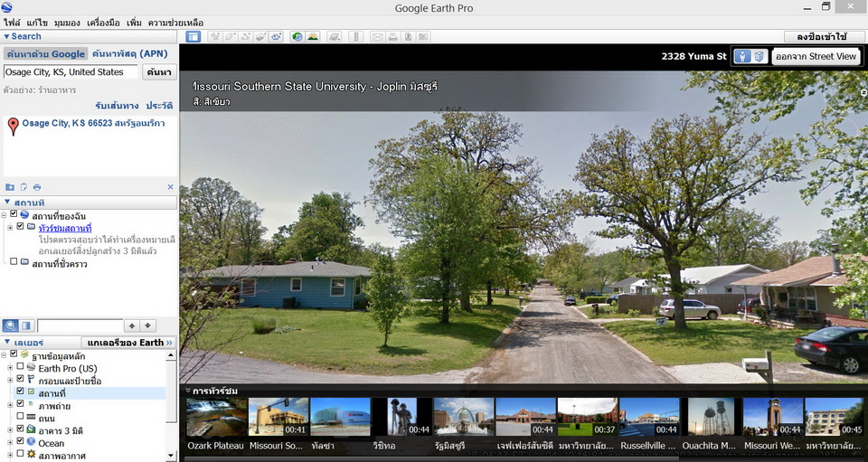Open the แก้ไข menu
This screenshot has width=868, height=462.
tap(37, 23)
